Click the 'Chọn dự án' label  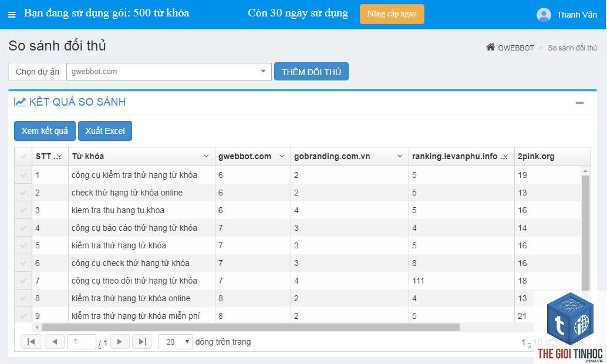[x=38, y=72]
